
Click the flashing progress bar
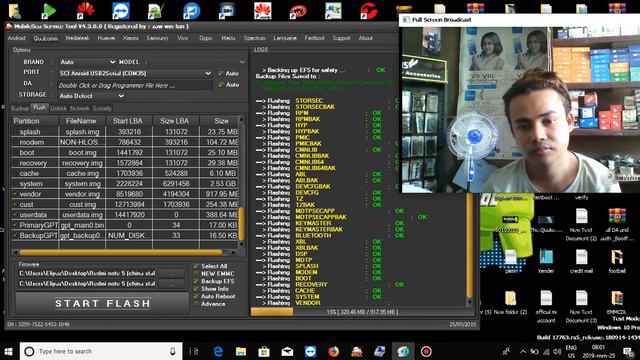pyautogui.click(x=362, y=312)
